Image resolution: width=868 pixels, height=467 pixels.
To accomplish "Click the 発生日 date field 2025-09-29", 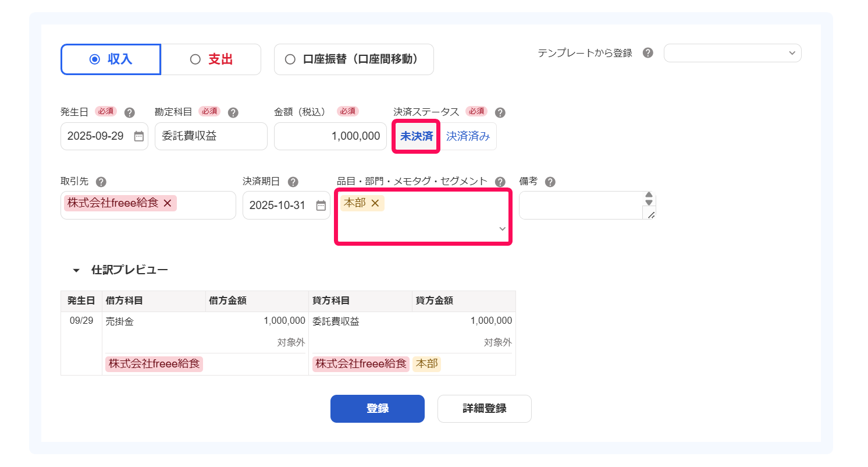I will 104,136.
